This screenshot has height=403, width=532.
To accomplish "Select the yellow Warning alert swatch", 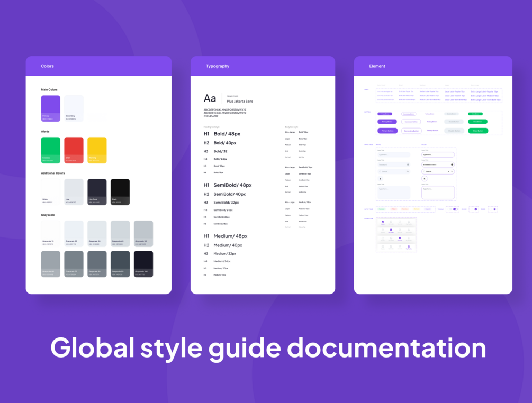I will point(97,150).
